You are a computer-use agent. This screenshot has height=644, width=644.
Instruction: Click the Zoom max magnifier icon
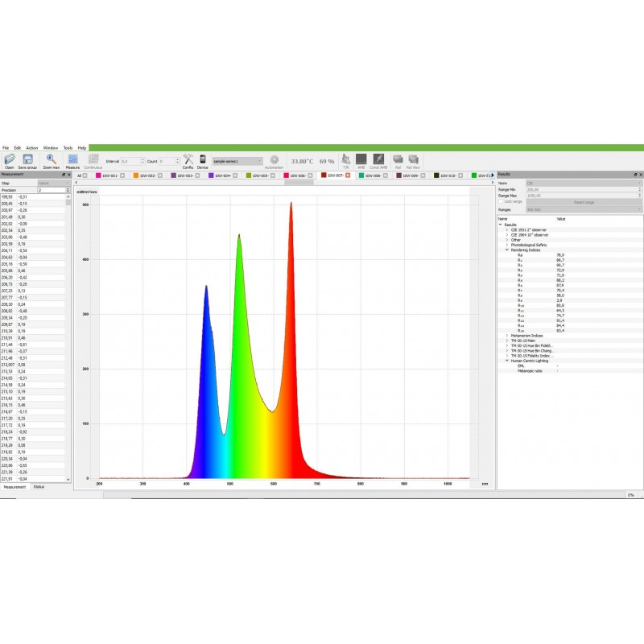52,159
